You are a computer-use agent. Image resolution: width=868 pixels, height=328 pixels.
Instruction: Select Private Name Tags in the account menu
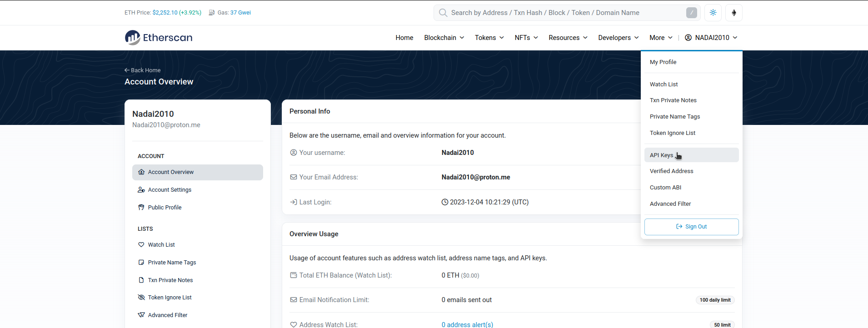[x=692, y=117]
